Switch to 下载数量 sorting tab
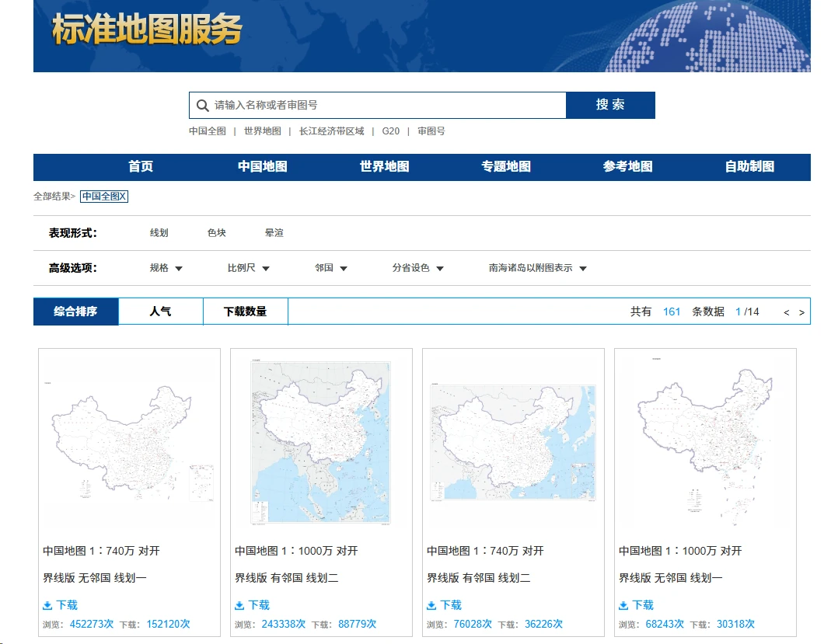The height and width of the screenshot is (644, 838). pos(245,312)
